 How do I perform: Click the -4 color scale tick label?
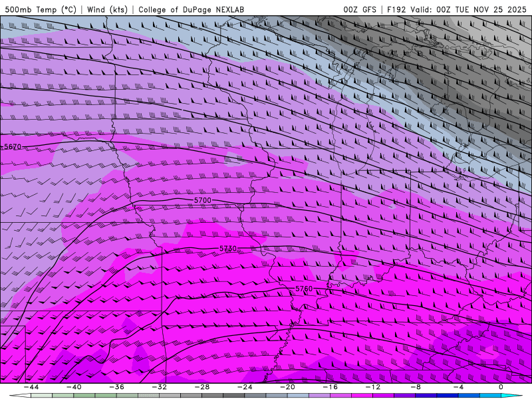click(458, 387)
